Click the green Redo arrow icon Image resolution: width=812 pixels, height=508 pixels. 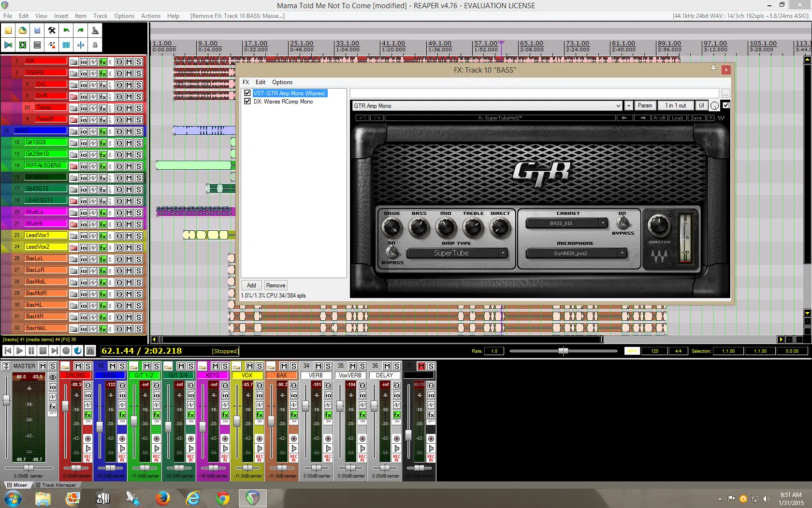coord(81,30)
